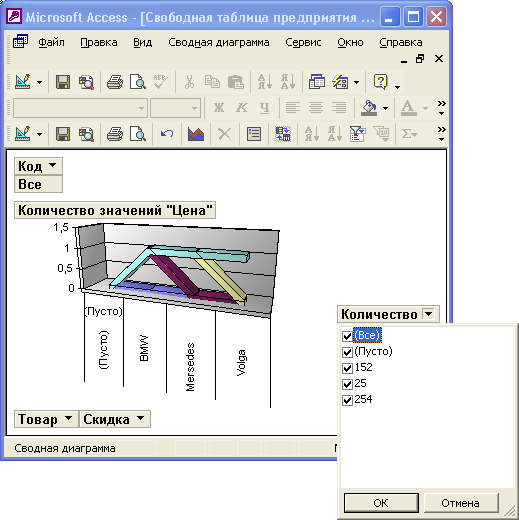Click the Font Color letter A
The image size is (519, 520).
pyautogui.click(x=409, y=108)
